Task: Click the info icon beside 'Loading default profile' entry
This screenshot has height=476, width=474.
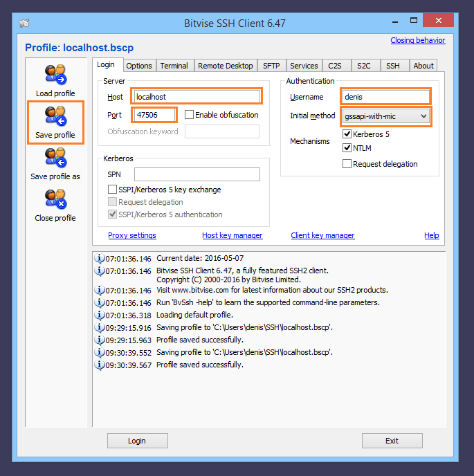Action: [99, 315]
